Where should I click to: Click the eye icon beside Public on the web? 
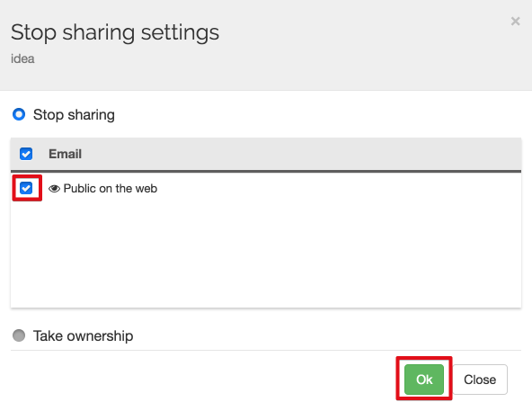click(x=54, y=189)
